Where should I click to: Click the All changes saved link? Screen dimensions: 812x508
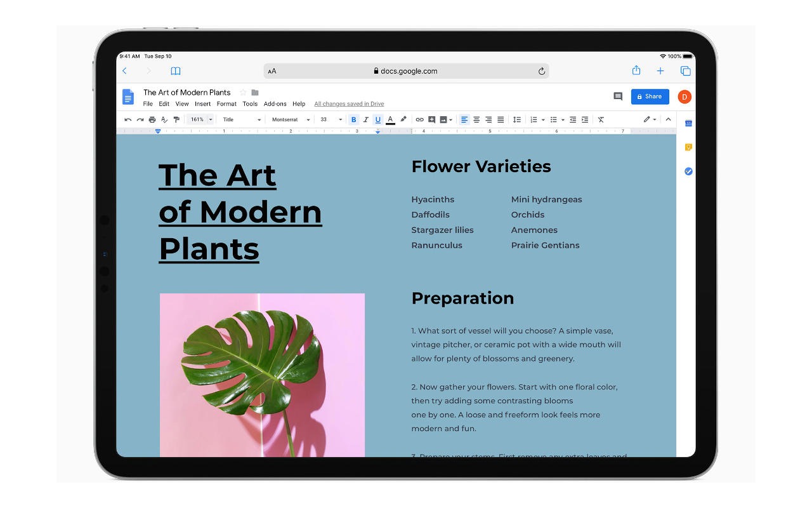point(349,104)
